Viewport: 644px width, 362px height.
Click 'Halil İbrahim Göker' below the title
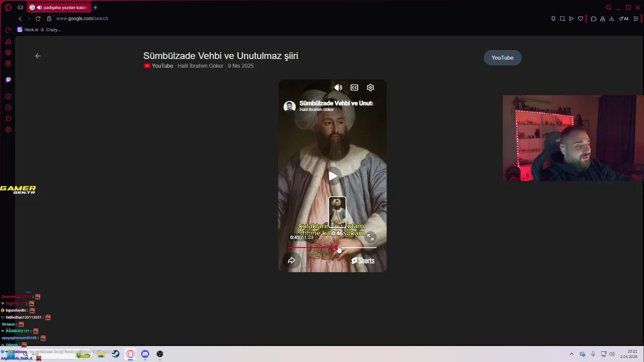pos(200,66)
